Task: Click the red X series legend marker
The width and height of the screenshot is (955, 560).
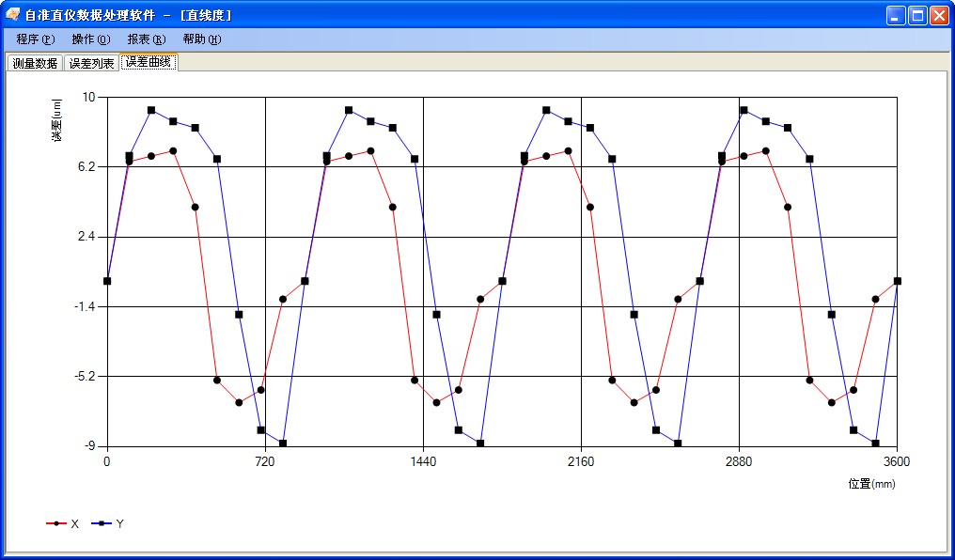Action: click(56, 523)
